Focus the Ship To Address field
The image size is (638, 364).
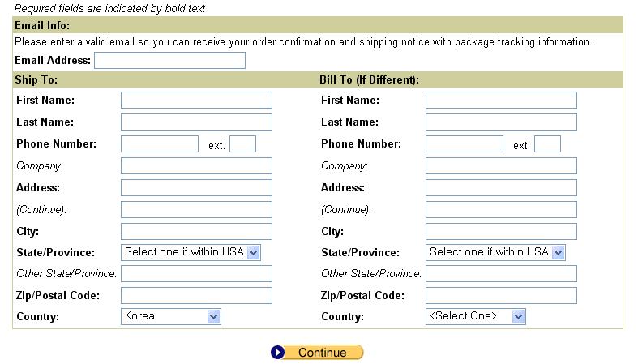(196, 188)
